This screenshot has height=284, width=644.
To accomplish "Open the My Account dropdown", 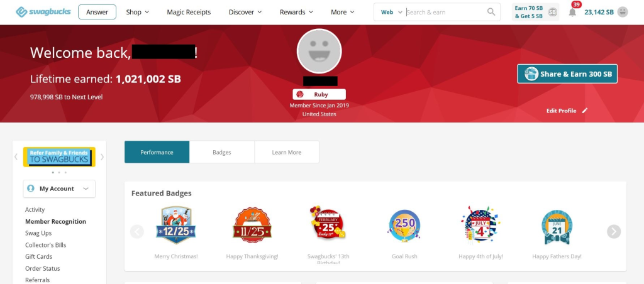I will pos(59,188).
